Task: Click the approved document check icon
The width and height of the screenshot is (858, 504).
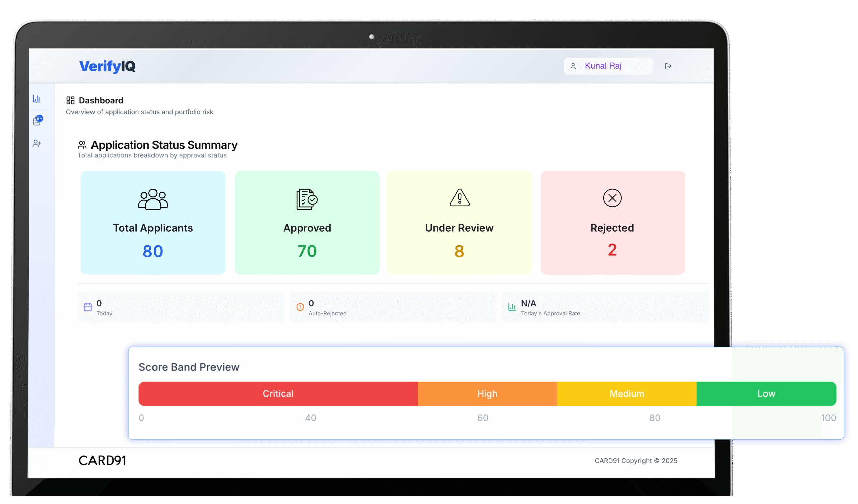Action: tap(307, 199)
